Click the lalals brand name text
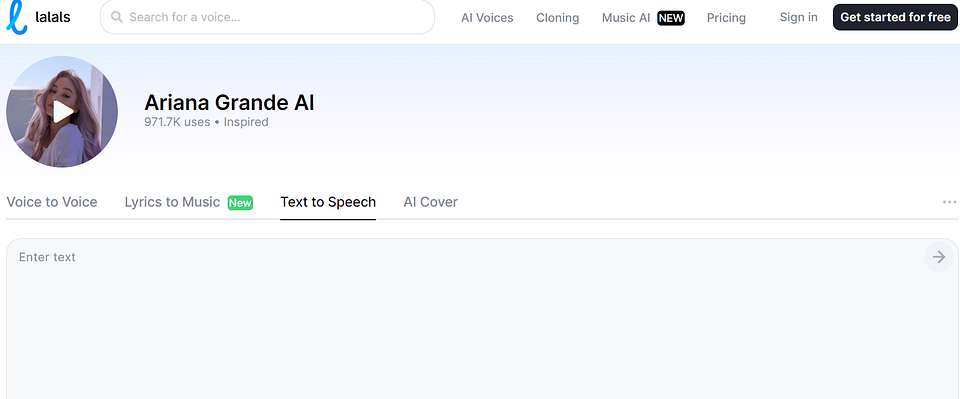This screenshot has width=960, height=399. click(x=53, y=17)
